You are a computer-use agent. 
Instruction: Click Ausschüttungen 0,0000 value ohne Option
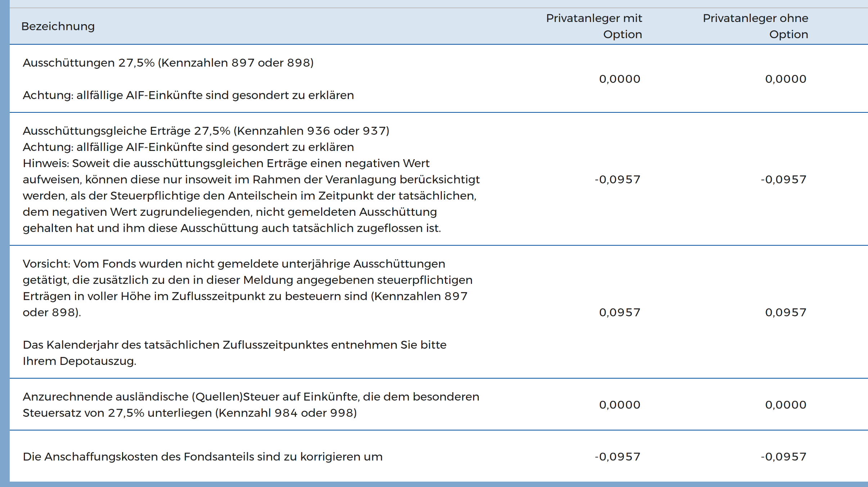click(x=786, y=79)
